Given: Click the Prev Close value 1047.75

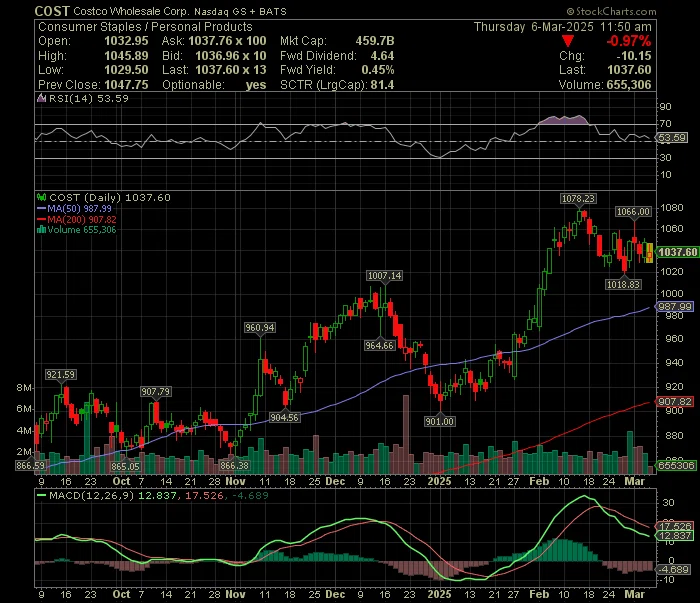Looking at the screenshot, I should (126, 85).
